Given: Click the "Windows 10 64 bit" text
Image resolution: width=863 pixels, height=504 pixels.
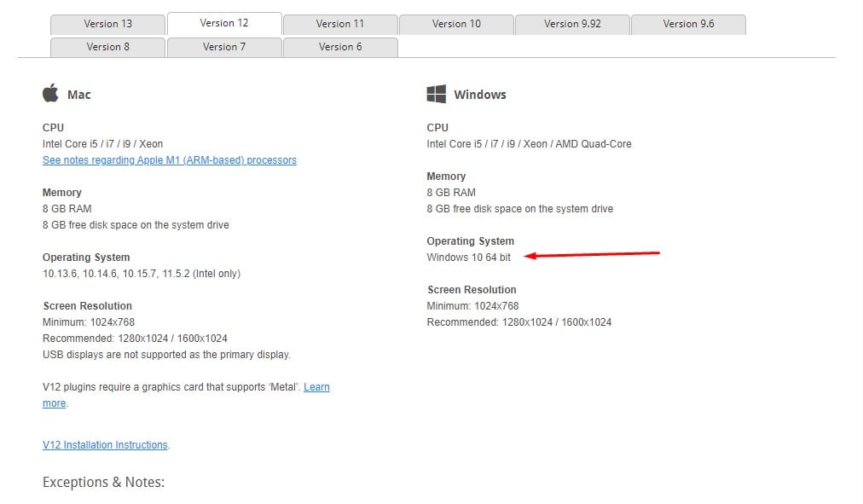Looking at the screenshot, I should coord(469,258).
